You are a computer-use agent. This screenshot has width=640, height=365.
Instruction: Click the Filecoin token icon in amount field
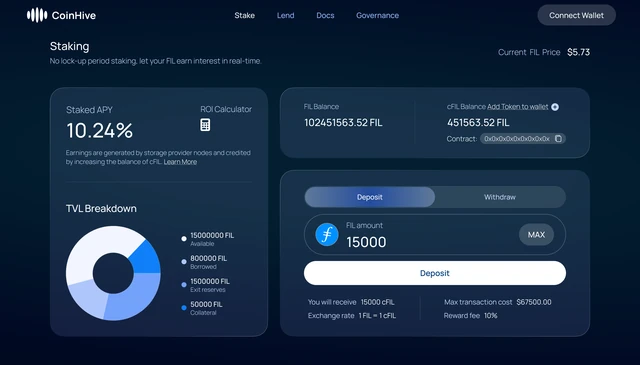point(327,235)
